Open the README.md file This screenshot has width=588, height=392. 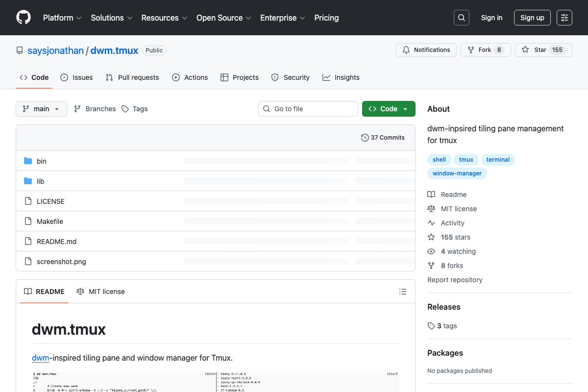pyautogui.click(x=56, y=242)
